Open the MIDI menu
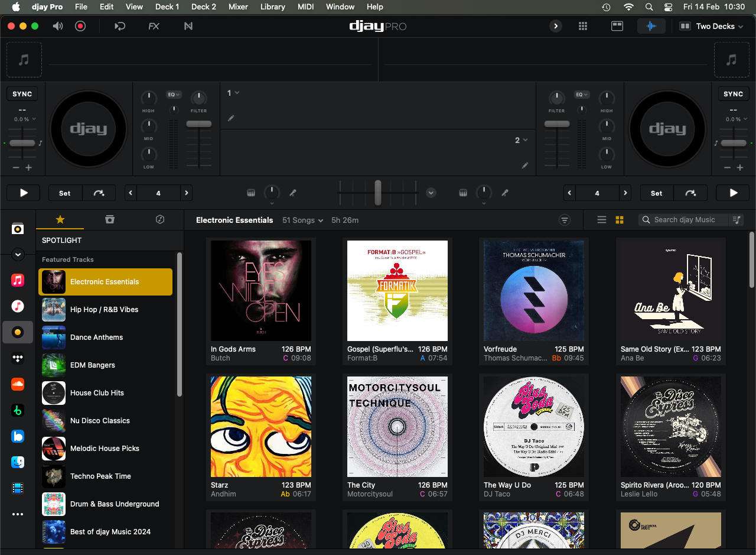756x555 pixels. coord(305,7)
